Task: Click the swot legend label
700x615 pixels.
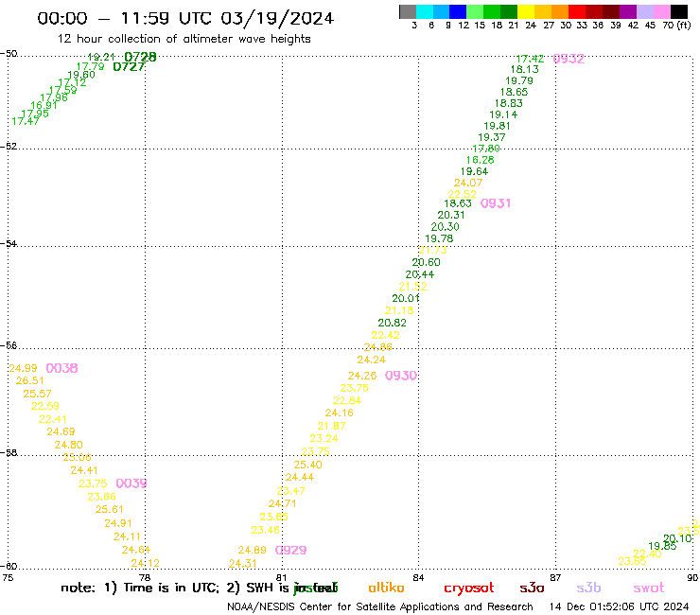Action: click(x=649, y=588)
